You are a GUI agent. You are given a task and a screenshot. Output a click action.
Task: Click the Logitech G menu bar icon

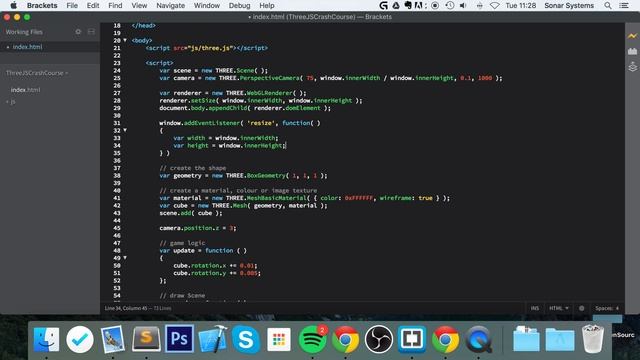point(383,6)
